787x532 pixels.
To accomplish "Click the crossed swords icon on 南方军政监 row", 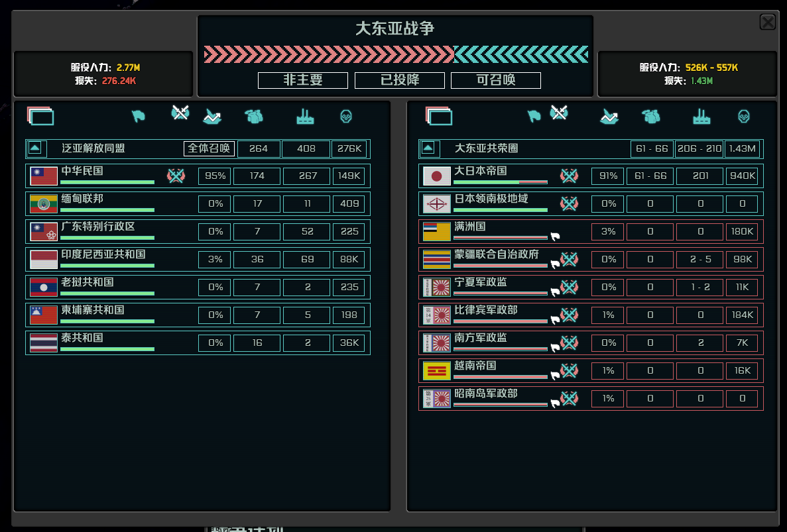I will pyautogui.click(x=569, y=343).
